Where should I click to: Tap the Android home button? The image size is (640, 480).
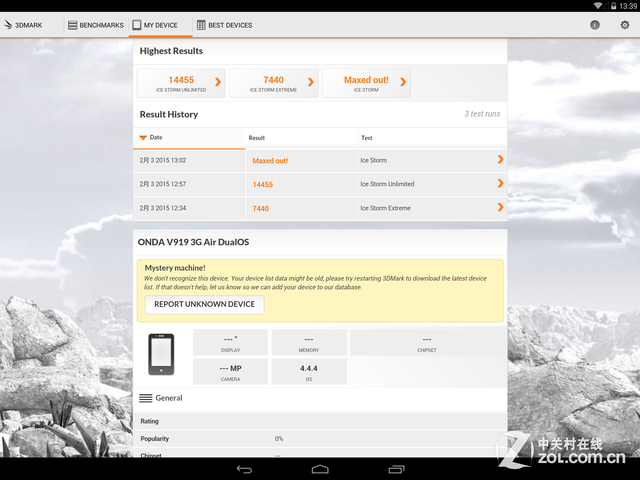[320, 469]
